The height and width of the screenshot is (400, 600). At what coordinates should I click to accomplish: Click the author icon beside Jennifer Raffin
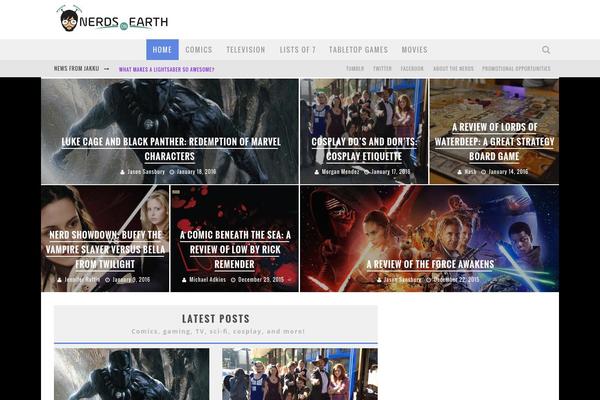[x=59, y=280]
